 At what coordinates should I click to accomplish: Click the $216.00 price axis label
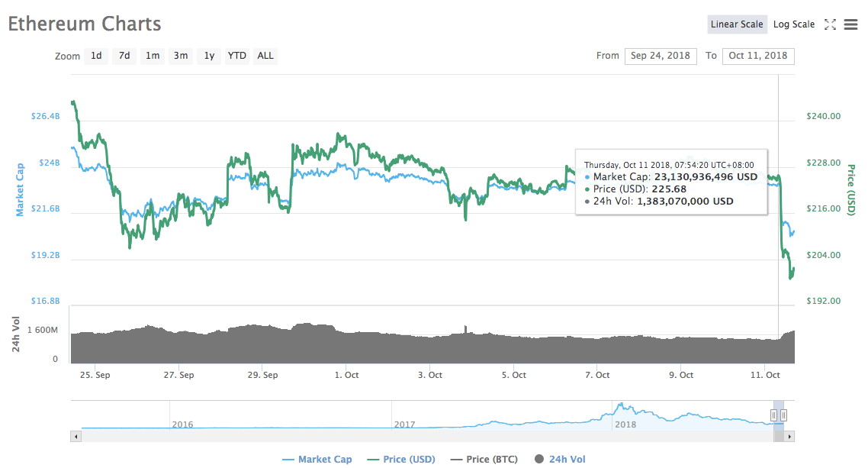pos(823,208)
